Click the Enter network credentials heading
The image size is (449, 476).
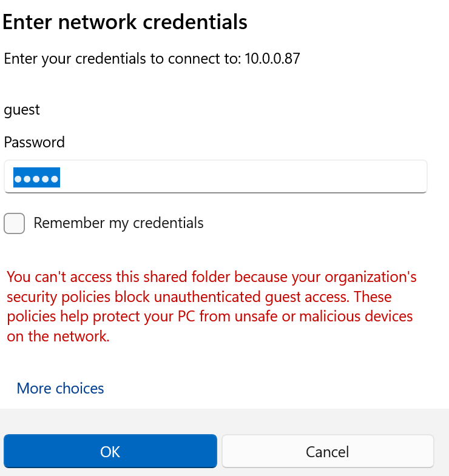[x=125, y=22]
